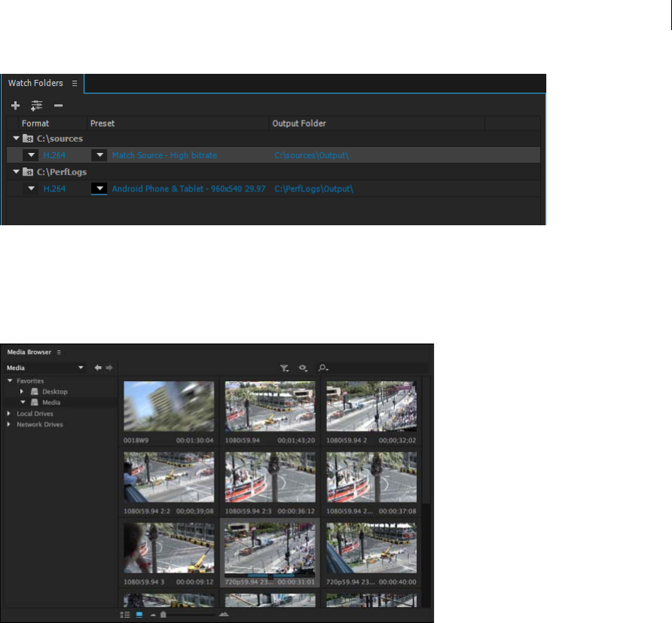The image size is (672, 623).
Task: Select the C:\sources folder row
Action: click(x=273, y=139)
